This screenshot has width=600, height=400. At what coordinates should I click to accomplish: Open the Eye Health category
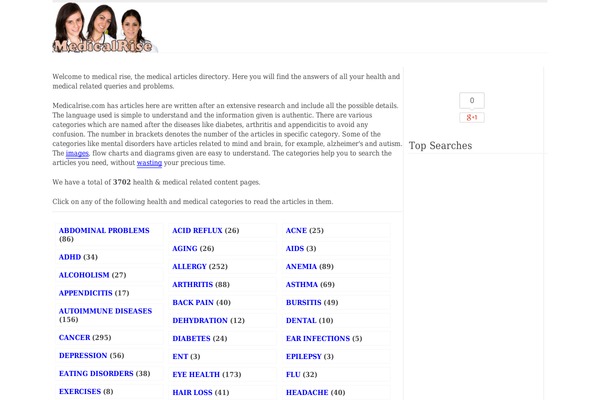click(196, 375)
